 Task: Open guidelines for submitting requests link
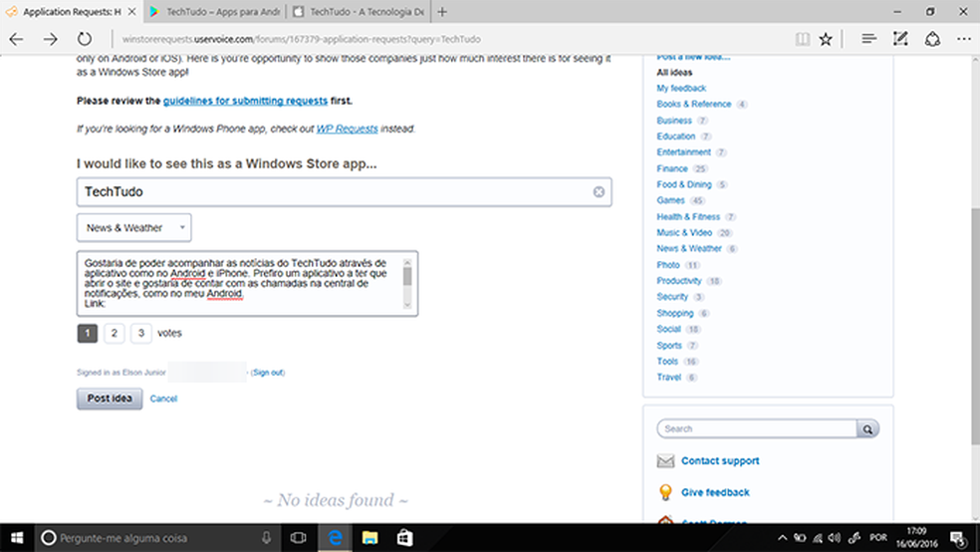coord(245,101)
